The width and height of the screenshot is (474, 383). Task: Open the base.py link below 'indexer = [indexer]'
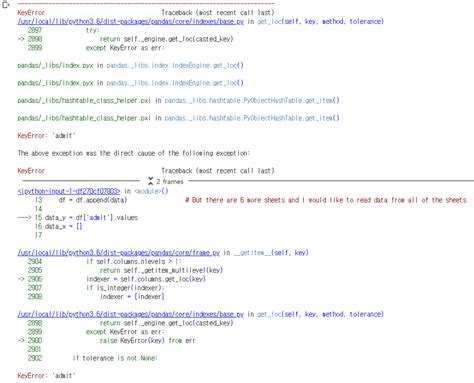pos(131,314)
